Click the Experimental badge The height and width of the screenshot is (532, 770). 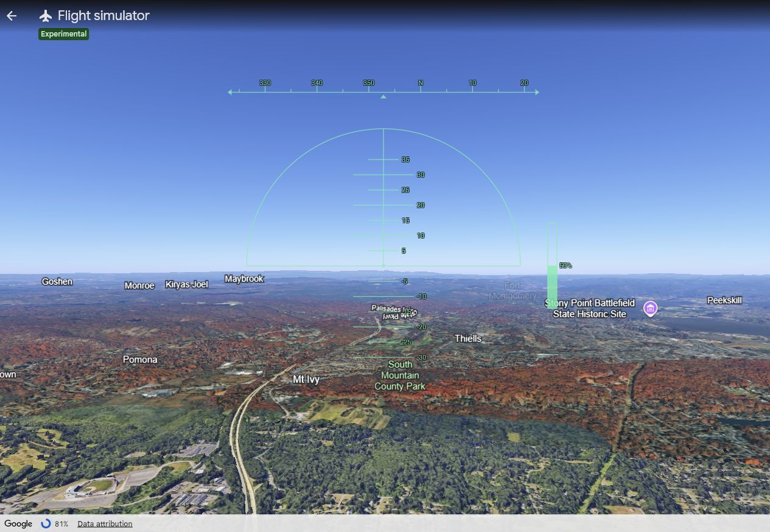64,34
